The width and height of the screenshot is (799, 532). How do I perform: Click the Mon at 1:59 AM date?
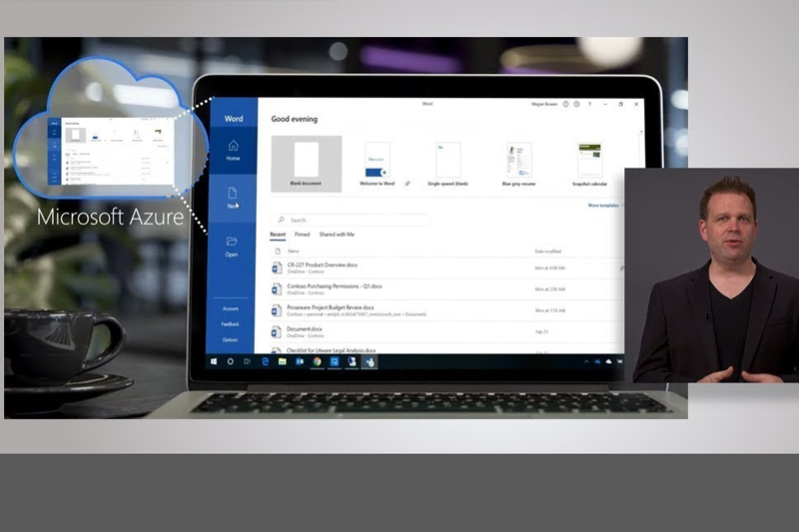point(550,310)
